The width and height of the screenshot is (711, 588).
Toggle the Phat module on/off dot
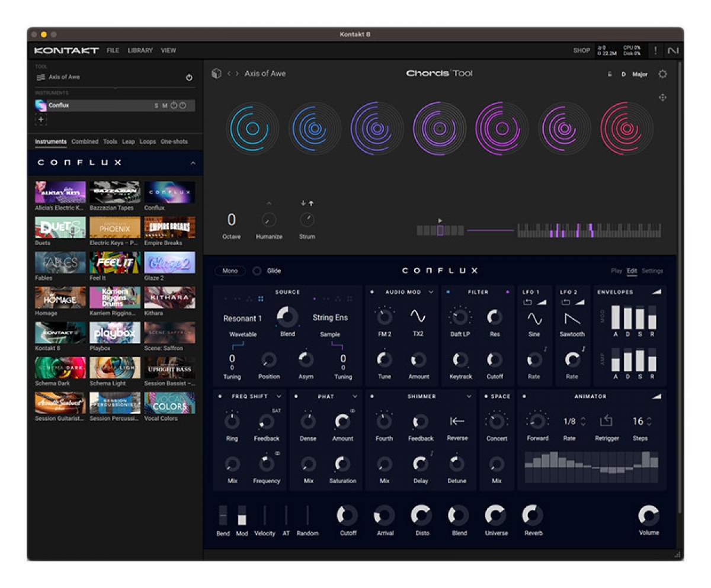coord(296,396)
